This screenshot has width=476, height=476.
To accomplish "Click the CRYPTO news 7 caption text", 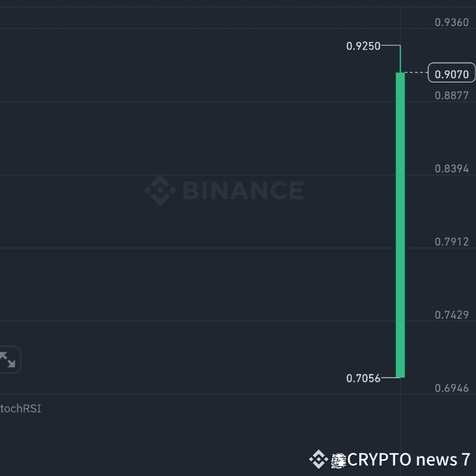I will 409,460.
